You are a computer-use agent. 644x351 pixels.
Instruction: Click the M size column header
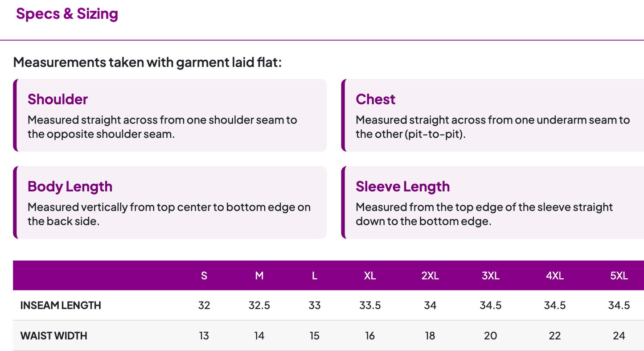point(259,276)
